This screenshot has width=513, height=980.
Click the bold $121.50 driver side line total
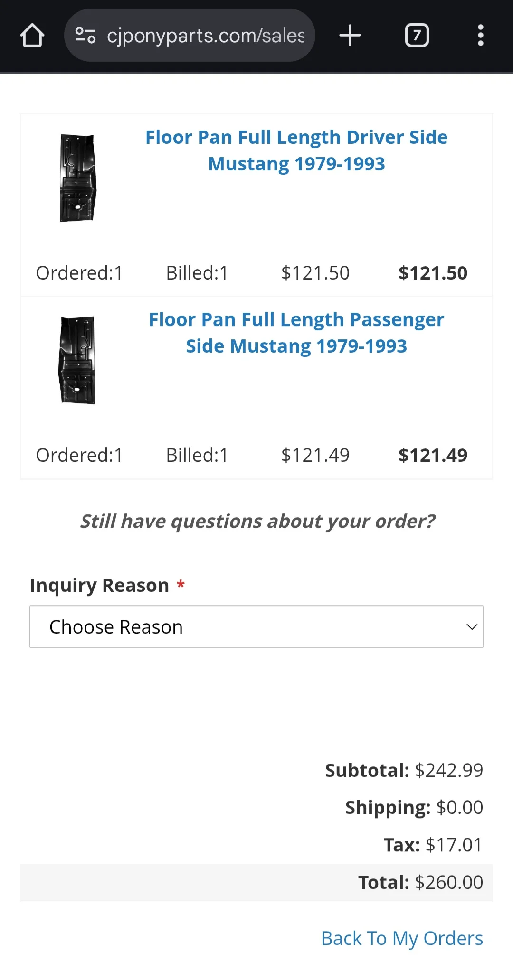click(433, 273)
